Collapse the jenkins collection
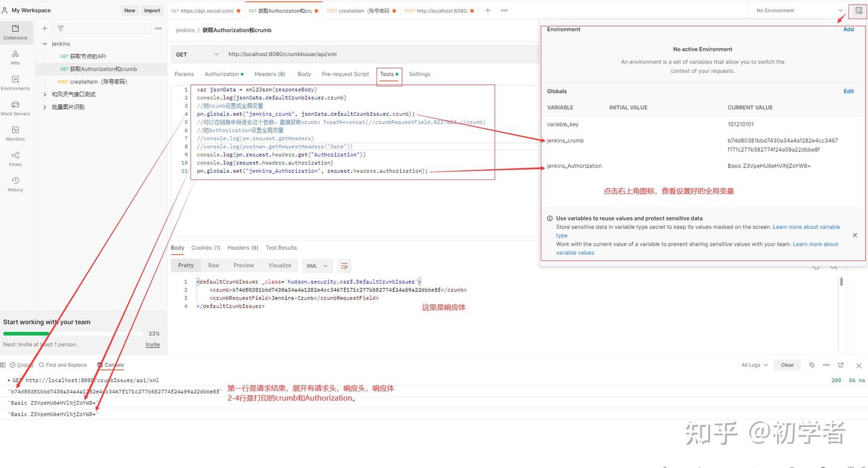 point(44,43)
